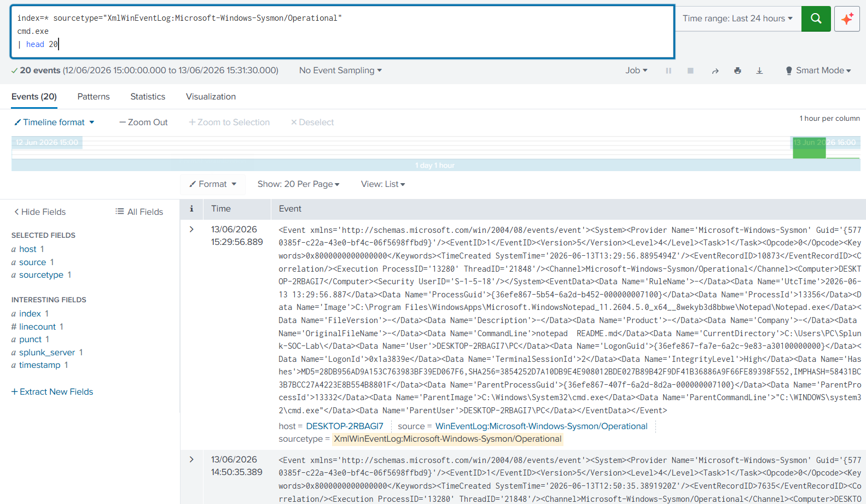Image resolution: width=866 pixels, height=504 pixels.
Task: Switch to the Events (20) tab
Action: pyautogui.click(x=34, y=97)
